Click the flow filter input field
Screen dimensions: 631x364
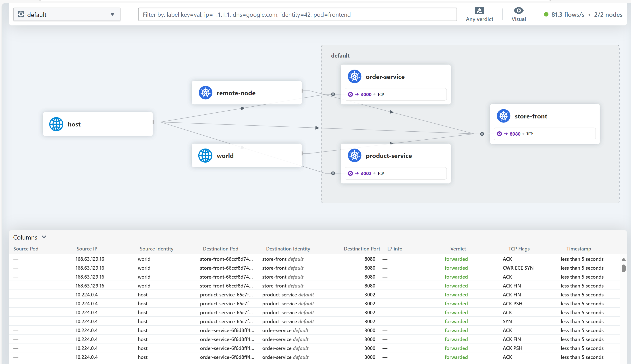pyautogui.click(x=297, y=14)
